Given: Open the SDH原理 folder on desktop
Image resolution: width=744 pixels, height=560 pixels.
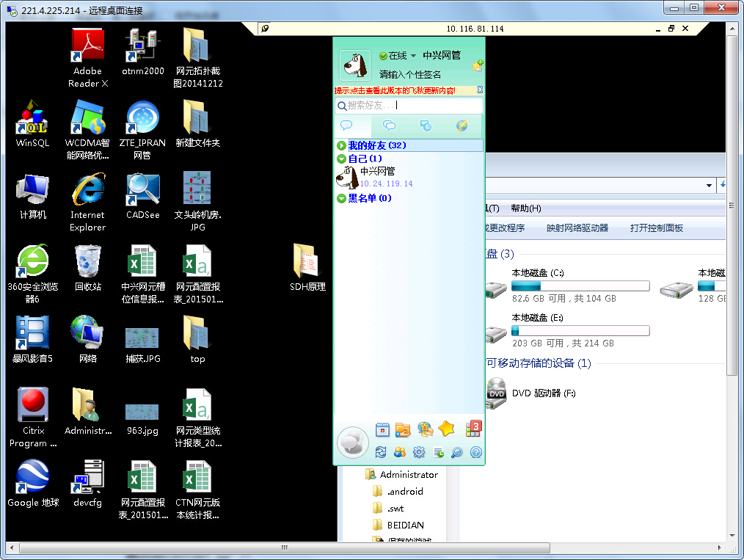Looking at the screenshot, I should pos(307,267).
